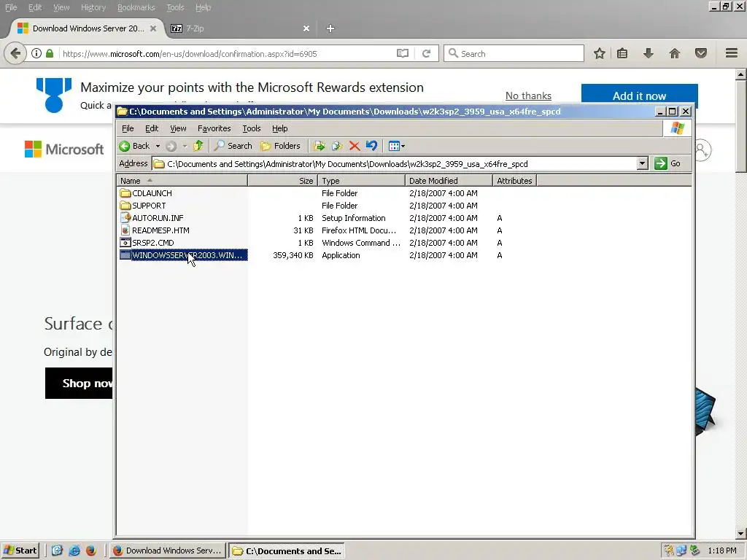Click Show Desktop quick launch icon

[57, 551]
